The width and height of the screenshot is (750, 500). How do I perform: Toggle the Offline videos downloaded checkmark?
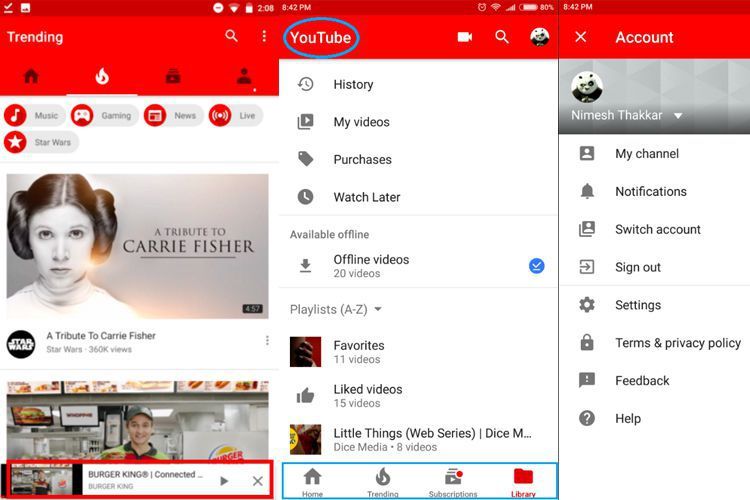[x=537, y=266]
